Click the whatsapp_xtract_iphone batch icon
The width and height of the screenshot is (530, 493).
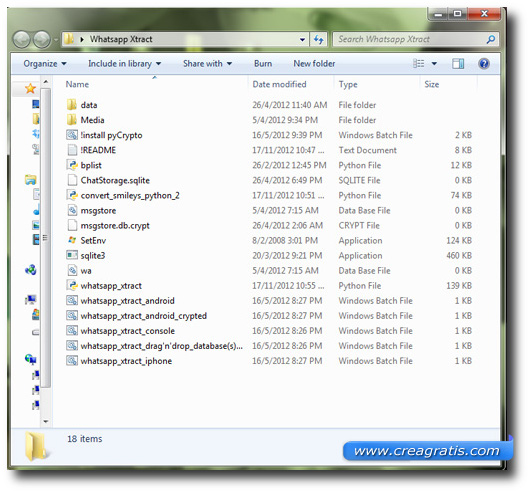click(72, 361)
